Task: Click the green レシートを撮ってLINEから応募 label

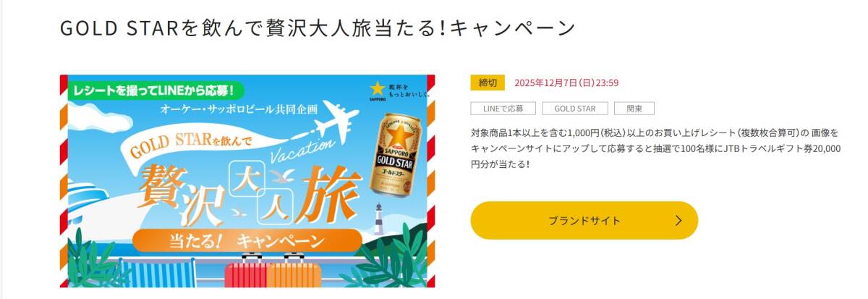Action: [153, 91]
